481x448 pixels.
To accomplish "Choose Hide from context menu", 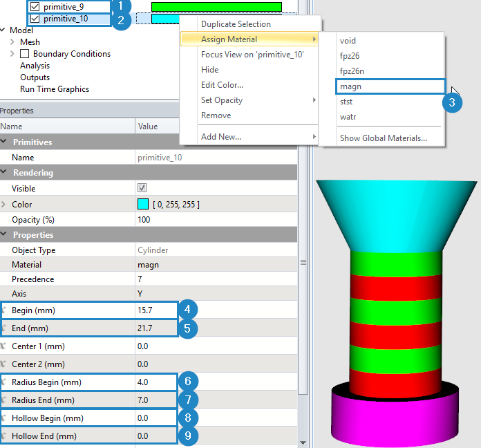I will tap(210, 70).
